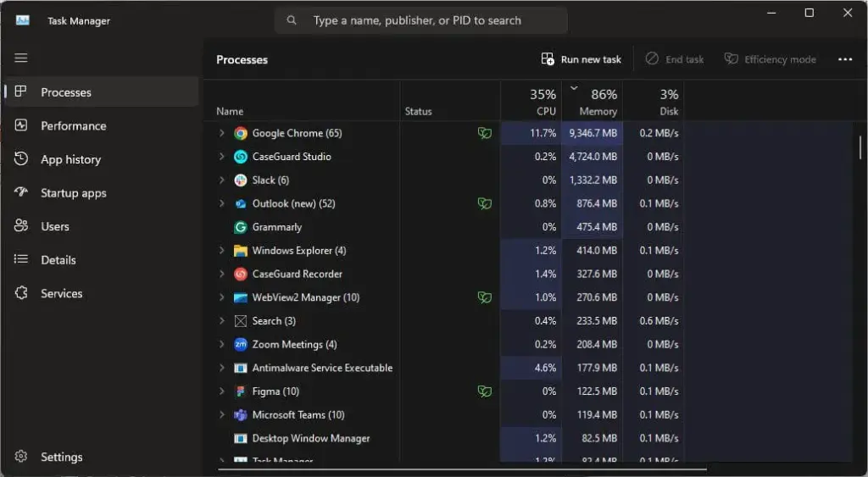The width and height of the screenshot is (868, 477).
Task: Click the Antimalware Service Executable icon
Action: click(240, 368)
